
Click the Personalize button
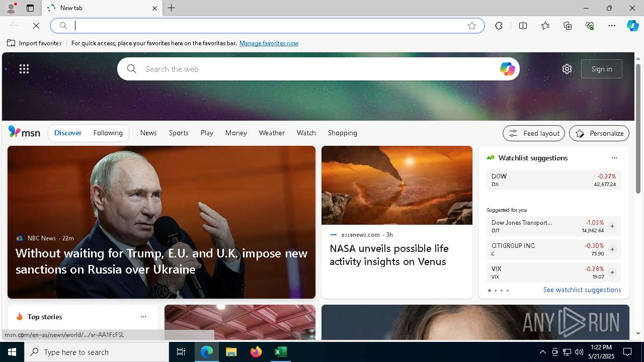tap(599, 133)
